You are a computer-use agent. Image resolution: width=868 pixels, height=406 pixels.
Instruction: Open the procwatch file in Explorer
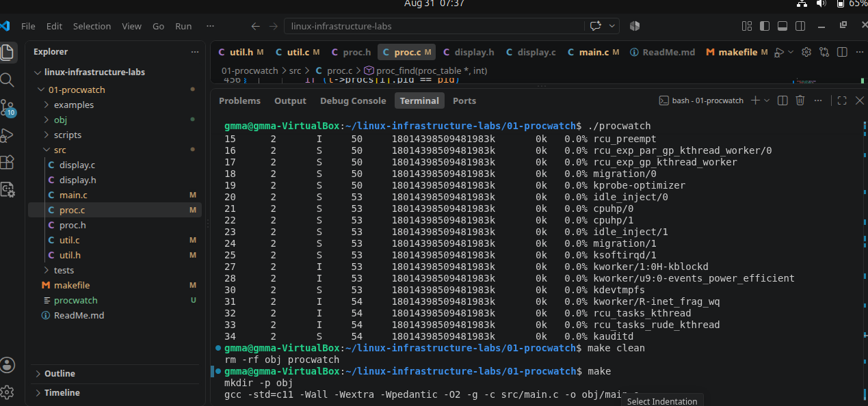(x=75, y=301)
